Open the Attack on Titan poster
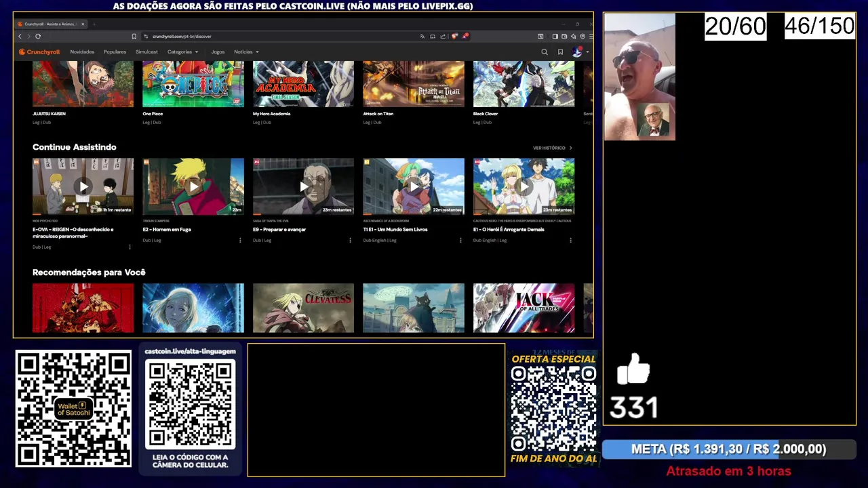Viewport: 868px width, 488px height. (414, 84)
